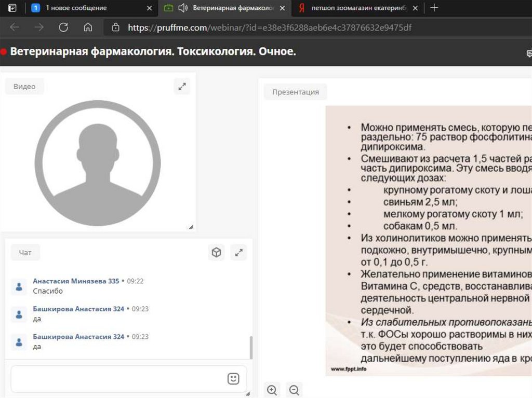Viewport: 532px width, 398px height.
Task: Click the chat scrollbar thumb
Action: pos(251,347)
